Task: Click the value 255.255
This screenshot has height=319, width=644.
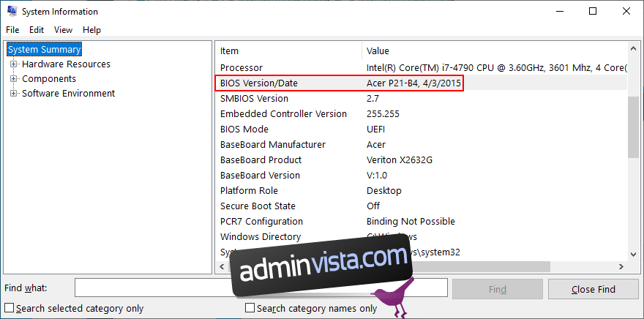Action: click(x=383, y=114)
